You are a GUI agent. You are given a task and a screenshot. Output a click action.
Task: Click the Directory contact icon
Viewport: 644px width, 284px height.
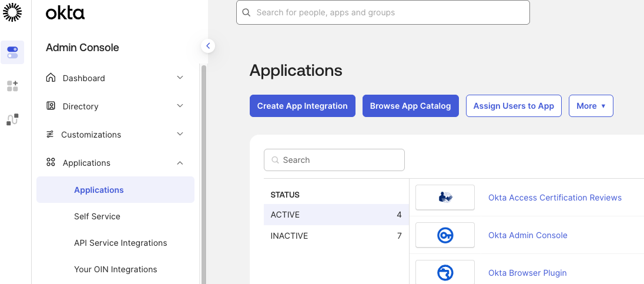(51, 106)
